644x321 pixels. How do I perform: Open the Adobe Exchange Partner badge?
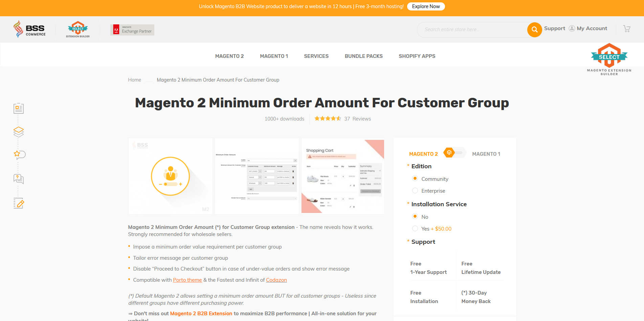point(132,30)
